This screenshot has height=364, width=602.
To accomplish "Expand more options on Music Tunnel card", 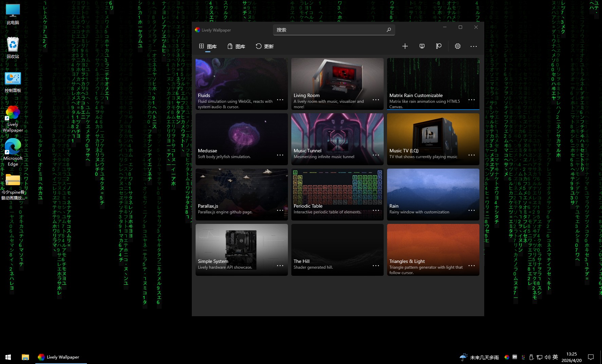I will [x=376, y=155].
